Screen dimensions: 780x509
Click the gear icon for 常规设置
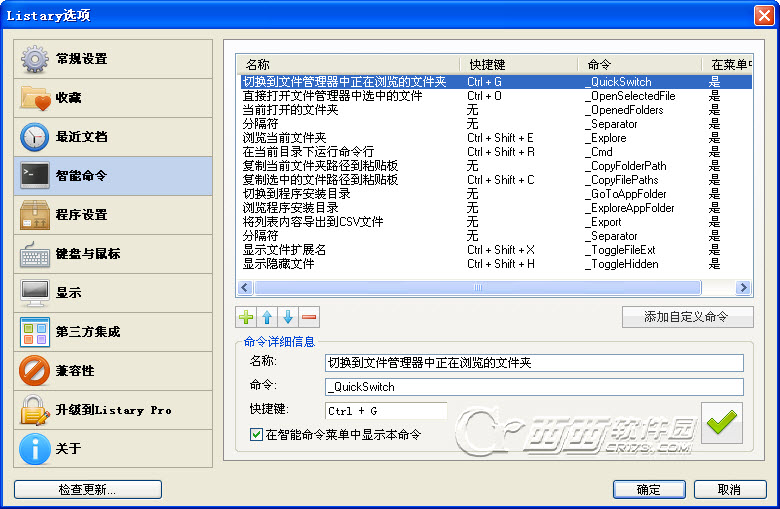[34, 59]
